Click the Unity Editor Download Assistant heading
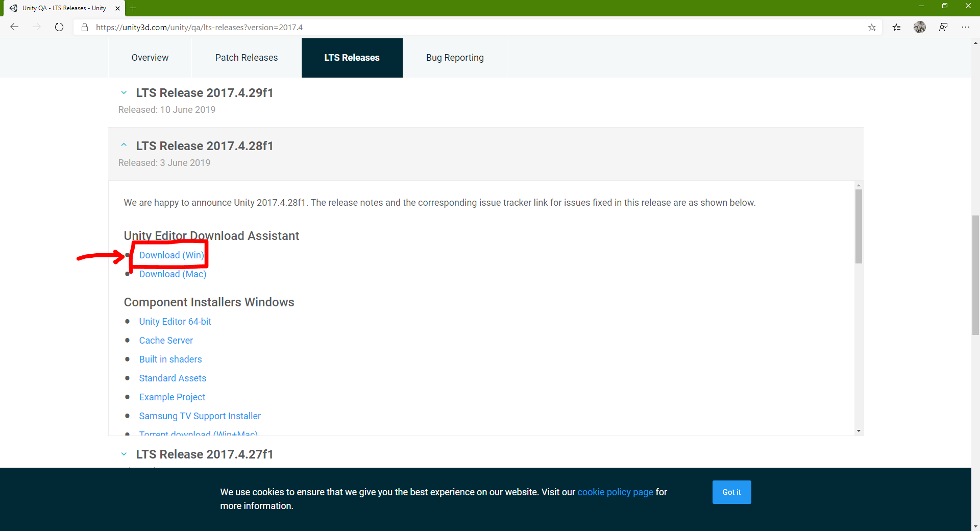Image resolution: width=980 pixels, height=531 pixels. pos(211,235)
